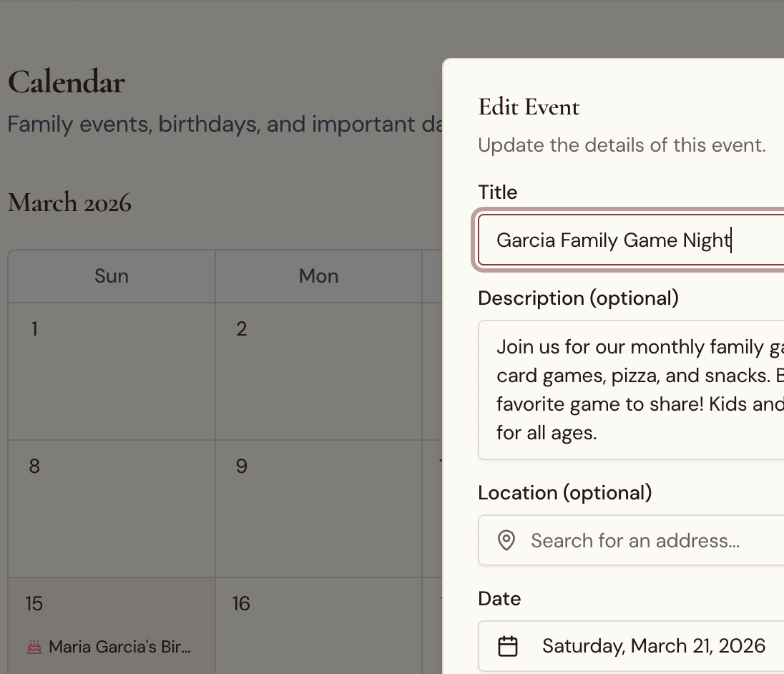784x674 pixels.
Task: Open the date picker via calendar icon
Action: click(508, 645)
